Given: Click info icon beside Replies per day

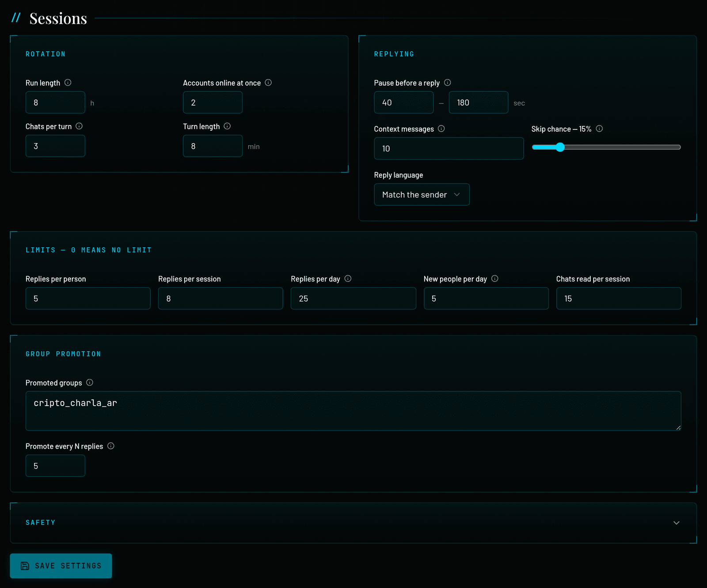Looking at the screenshot, I should (x=348, y=279).
